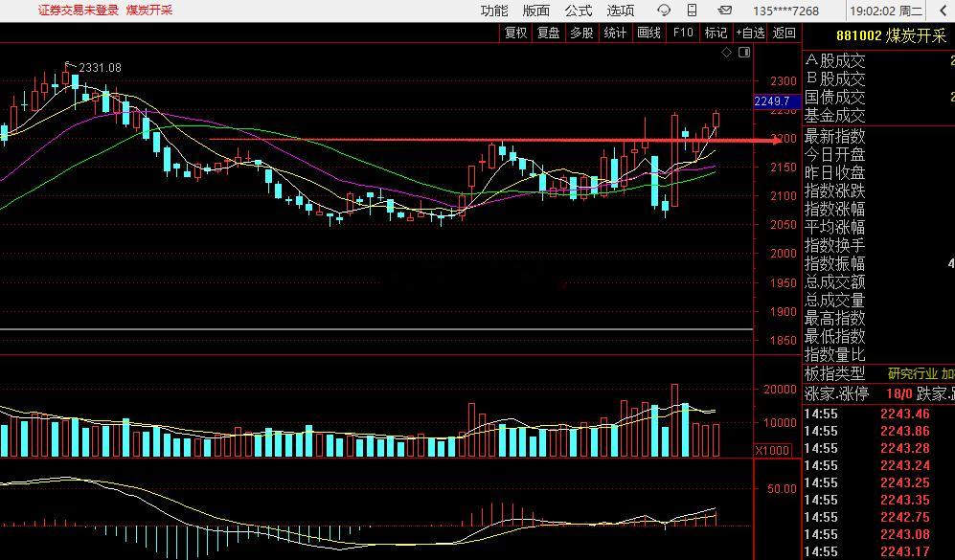This screenshot has height=560, width=955.
Task: Click the back chevron arrow at top right
Action: (943, 11)
